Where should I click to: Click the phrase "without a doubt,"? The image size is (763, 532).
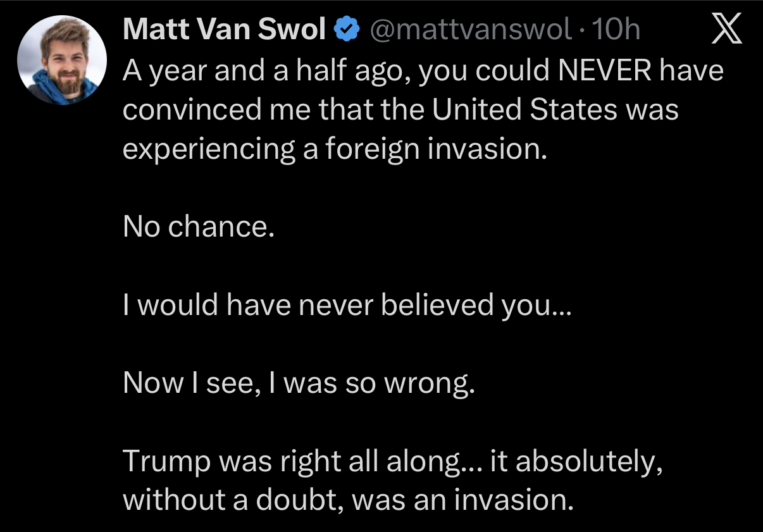pos(233,500)
